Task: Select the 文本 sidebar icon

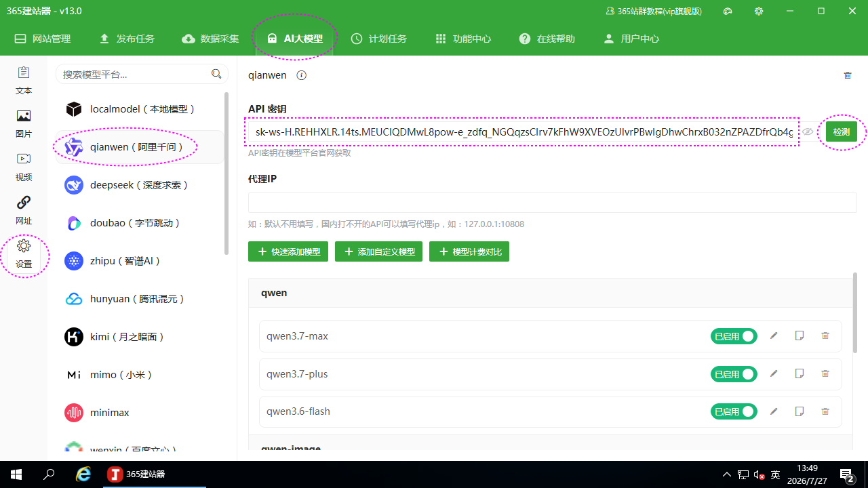Action: [24, 81]
